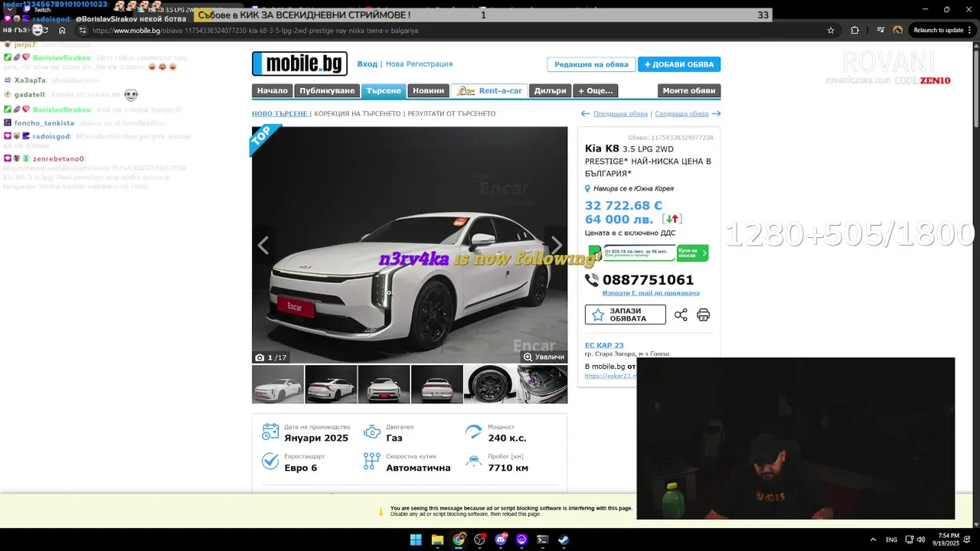The height and width of the screenshot is (551, 980).
Task: Click the print icon
Action: 704,315
